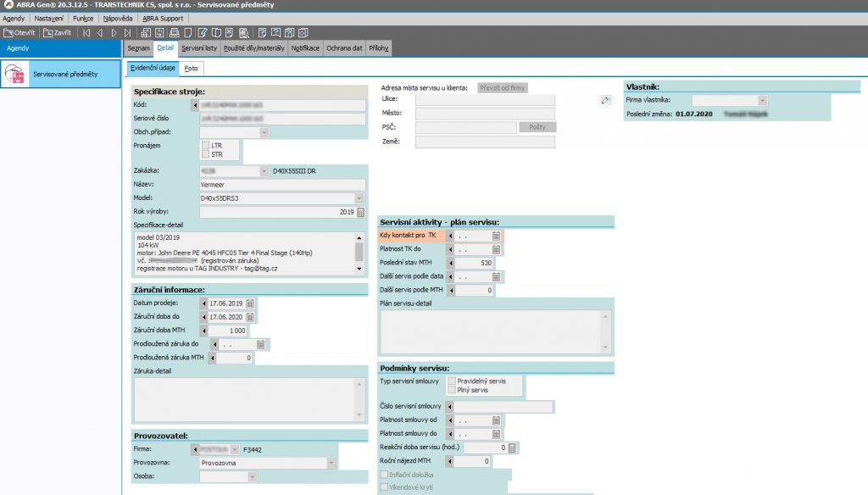Open the ABRA Support menu
868x495 pixels.
pyautogui.click(x=163, y=19)
